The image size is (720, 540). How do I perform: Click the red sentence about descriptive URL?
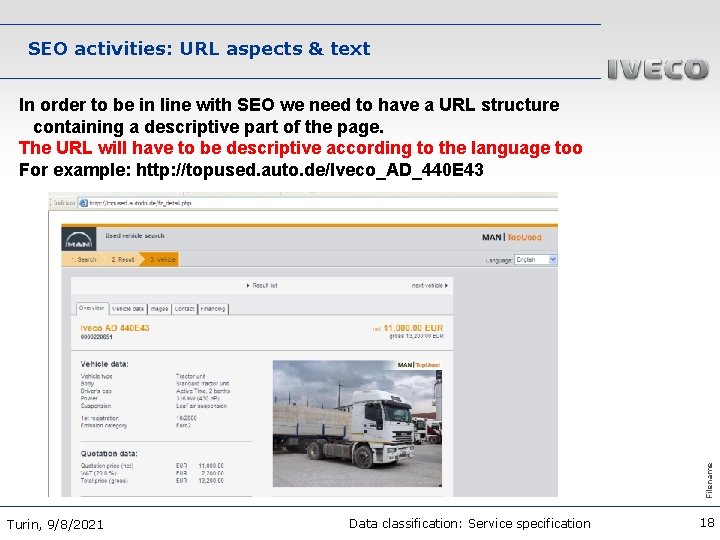pyautogui.click(x=301, y=148)
